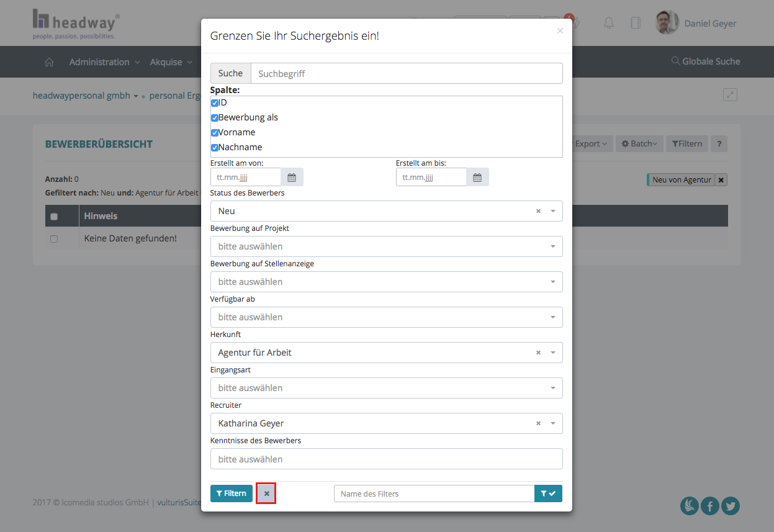
Task: Close the filter dialog
Action: click(560, 30)
